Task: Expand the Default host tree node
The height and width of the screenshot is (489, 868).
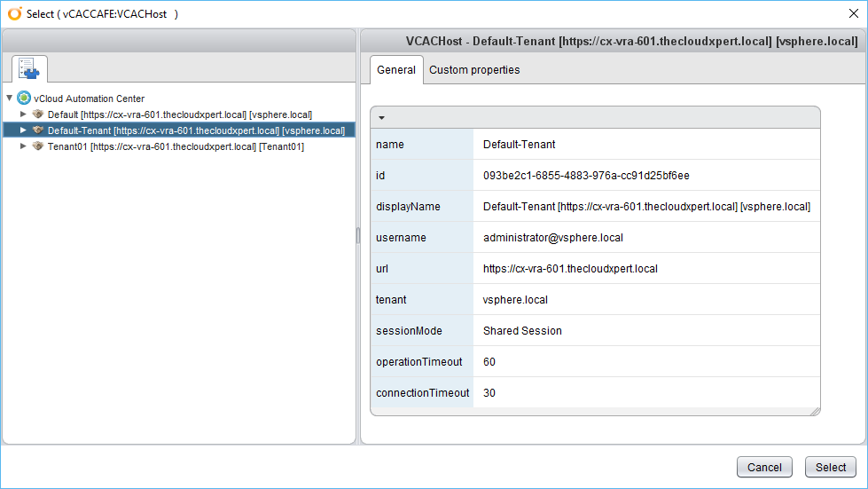Action: [24, 114]
